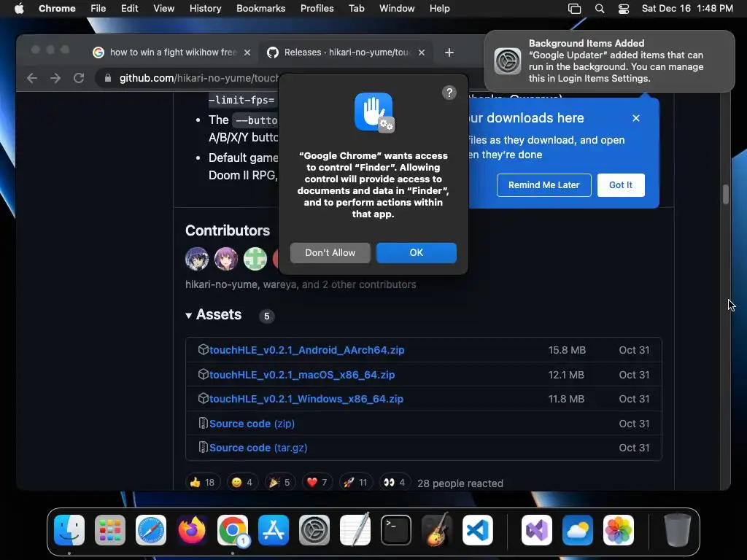
Task: Select the Releases hikari-no-yume tab
Action: (x=345, y=52)
